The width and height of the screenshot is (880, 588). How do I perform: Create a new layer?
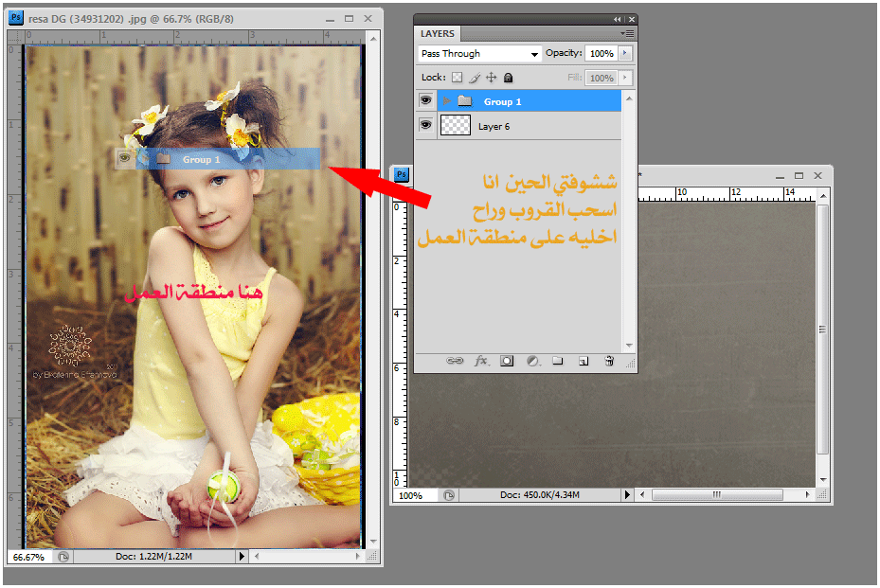(584, 361)
